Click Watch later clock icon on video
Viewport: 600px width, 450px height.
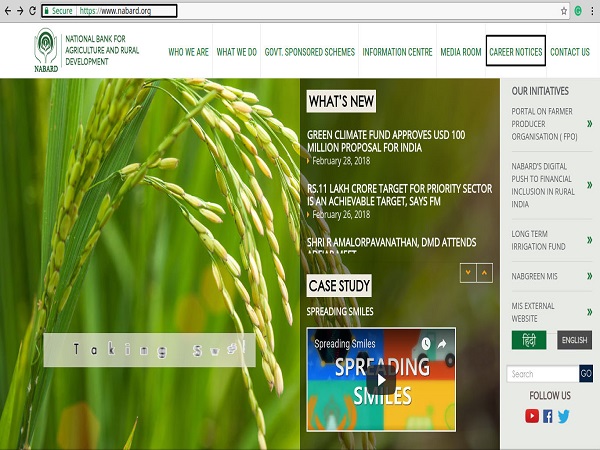click(x=425, y=344)
